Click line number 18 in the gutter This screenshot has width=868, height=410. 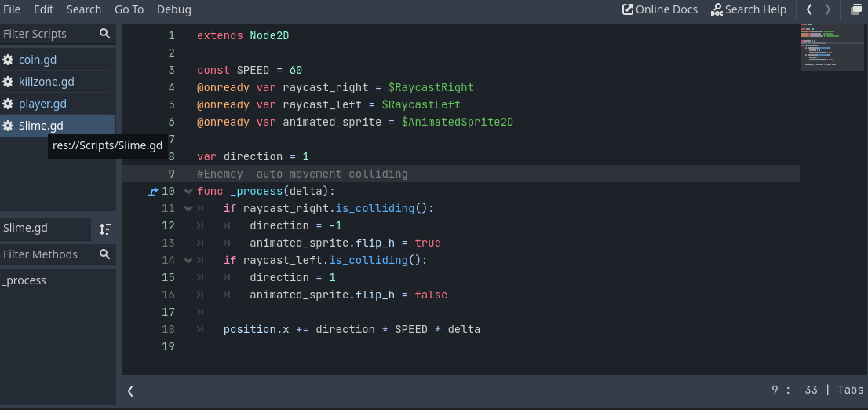coord(168,329)
